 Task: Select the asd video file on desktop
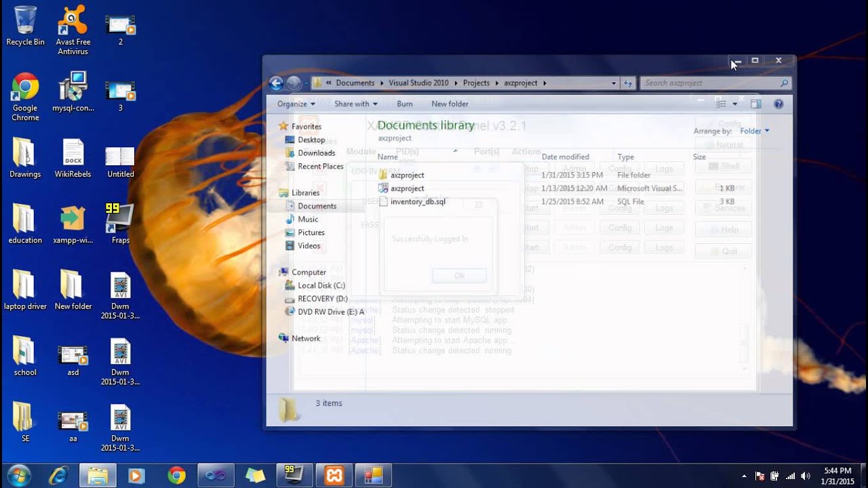[73, 361]
